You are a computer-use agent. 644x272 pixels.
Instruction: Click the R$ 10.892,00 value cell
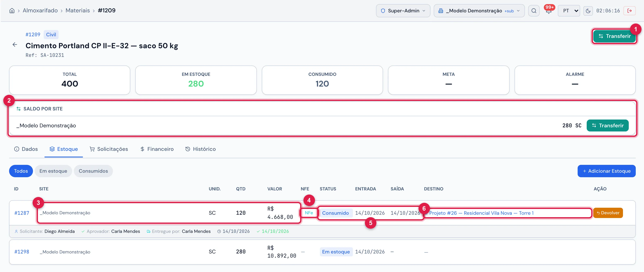[282, 252]
